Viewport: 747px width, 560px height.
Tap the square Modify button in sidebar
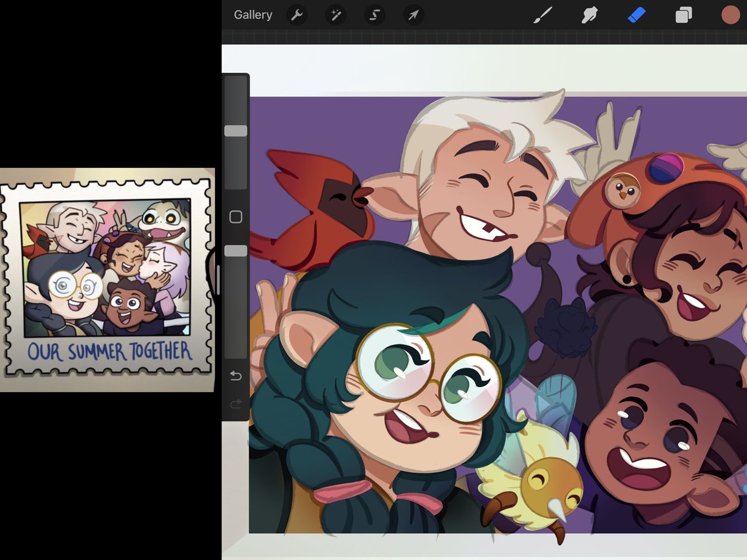[x=236, y=217]
